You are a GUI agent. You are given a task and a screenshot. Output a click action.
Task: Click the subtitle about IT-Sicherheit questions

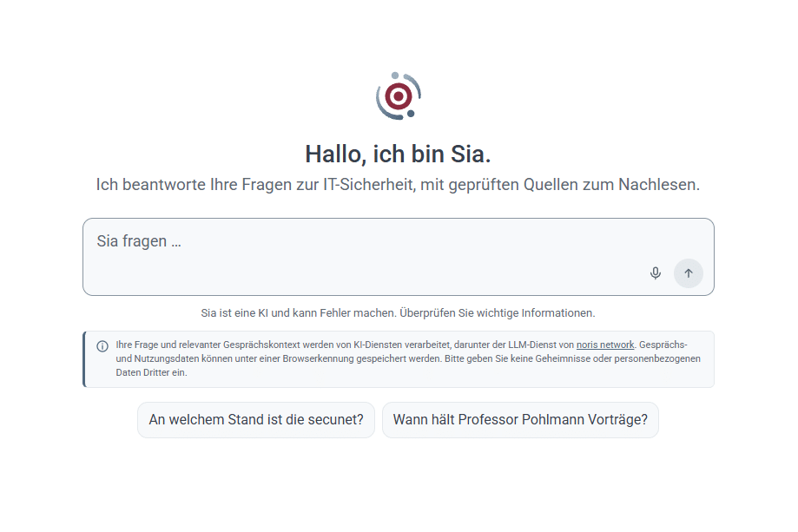coord(398,185)
